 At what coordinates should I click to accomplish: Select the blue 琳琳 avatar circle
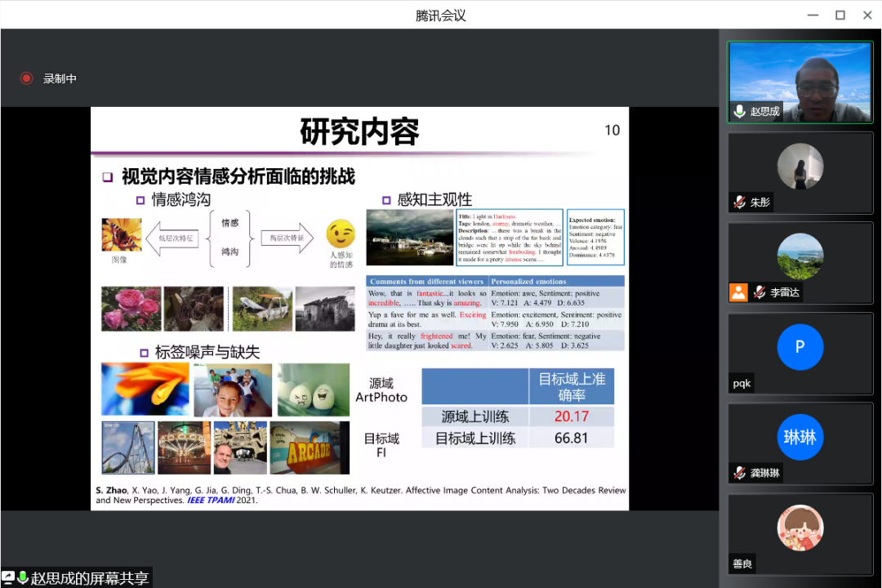coord(800,437)
